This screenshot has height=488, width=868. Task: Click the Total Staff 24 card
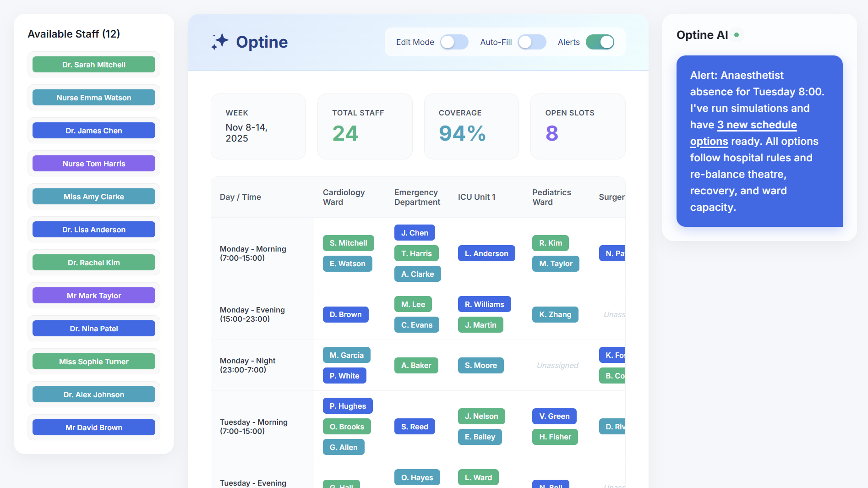365,126
